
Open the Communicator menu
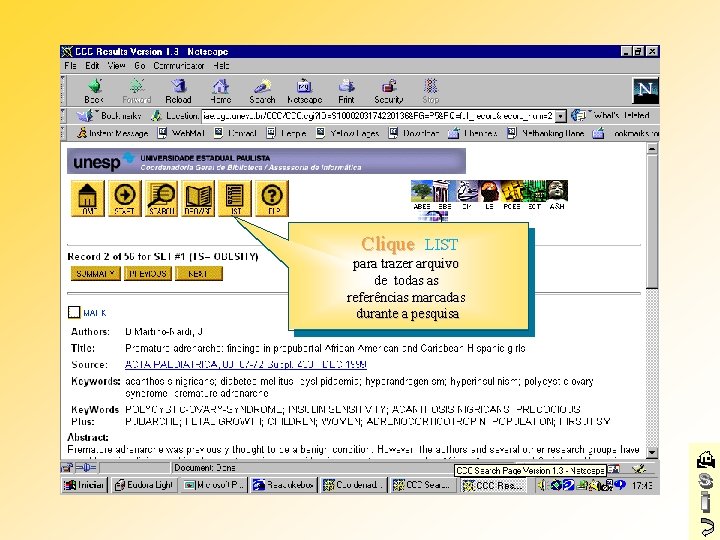coord(179,66)
